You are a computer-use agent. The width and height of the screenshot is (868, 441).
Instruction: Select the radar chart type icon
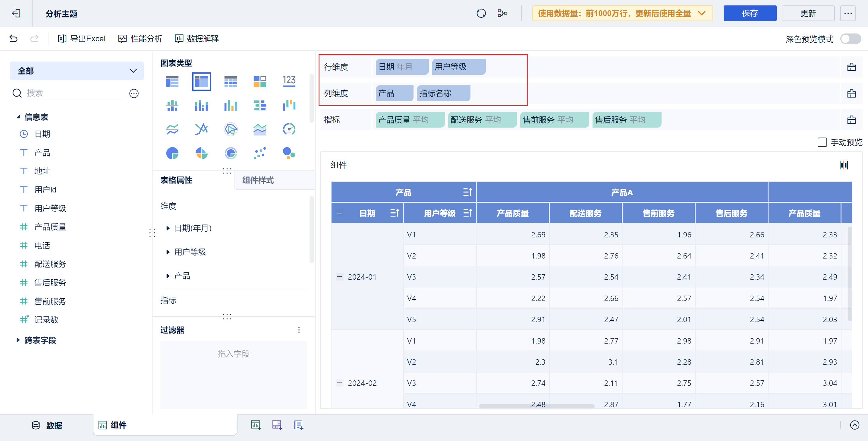[231, 128]
